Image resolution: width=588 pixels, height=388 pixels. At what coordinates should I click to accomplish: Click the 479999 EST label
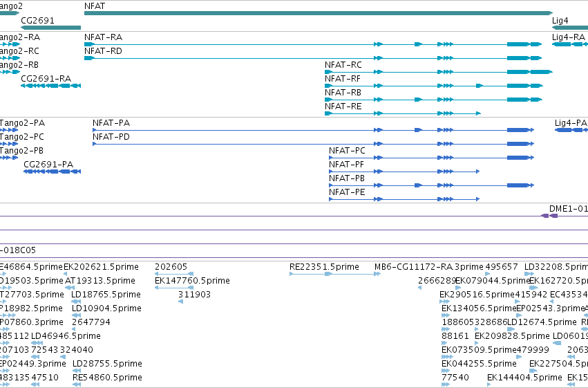(x=533, y=350)
